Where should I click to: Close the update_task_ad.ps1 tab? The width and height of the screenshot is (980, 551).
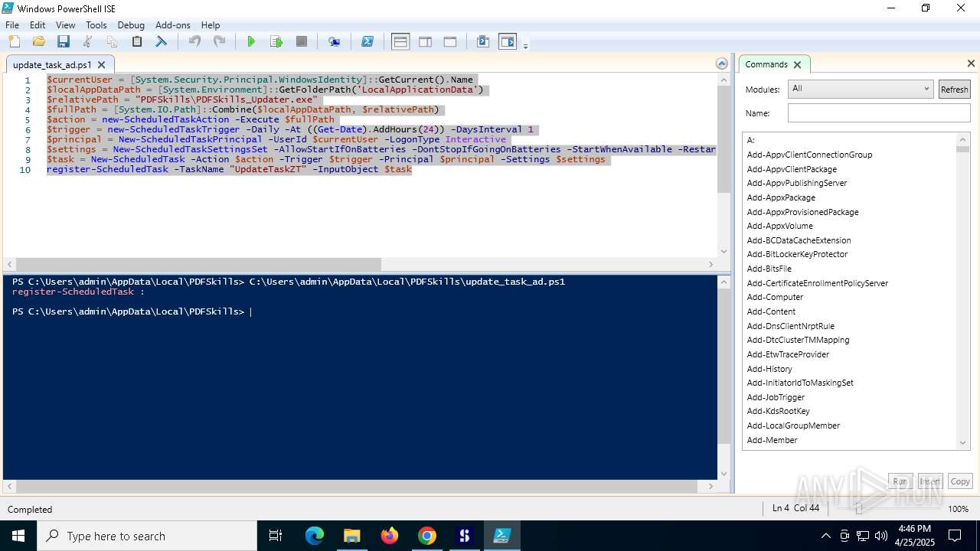101,65
